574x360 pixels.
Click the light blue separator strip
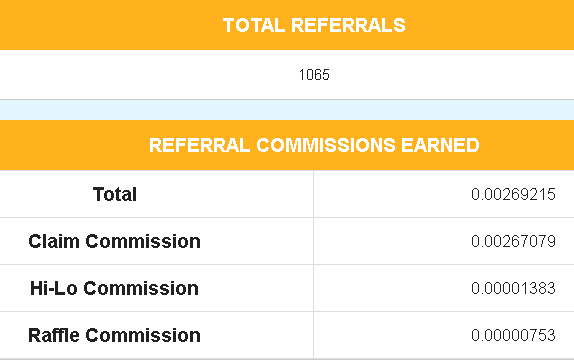pos(287,110)
